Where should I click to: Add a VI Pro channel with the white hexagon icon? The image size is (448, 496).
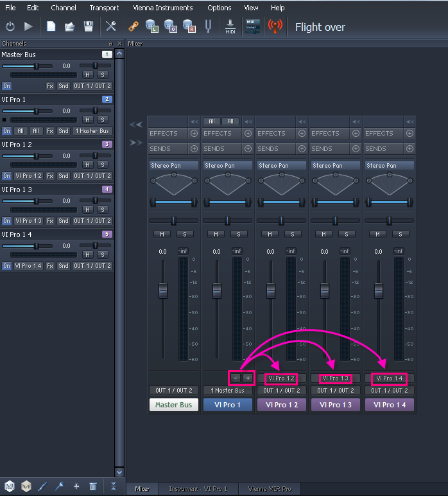(x=10, y=486)
